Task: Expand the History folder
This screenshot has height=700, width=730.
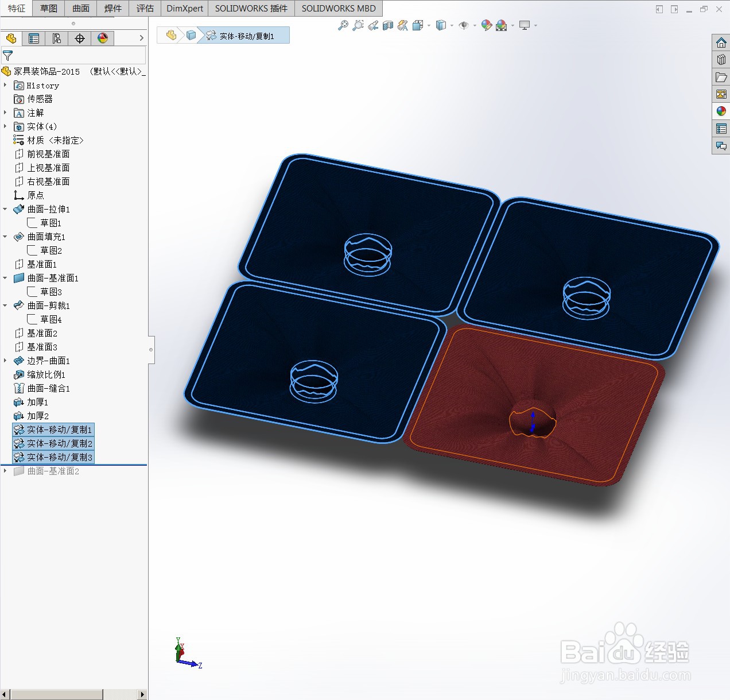Action: pos(5,85)
